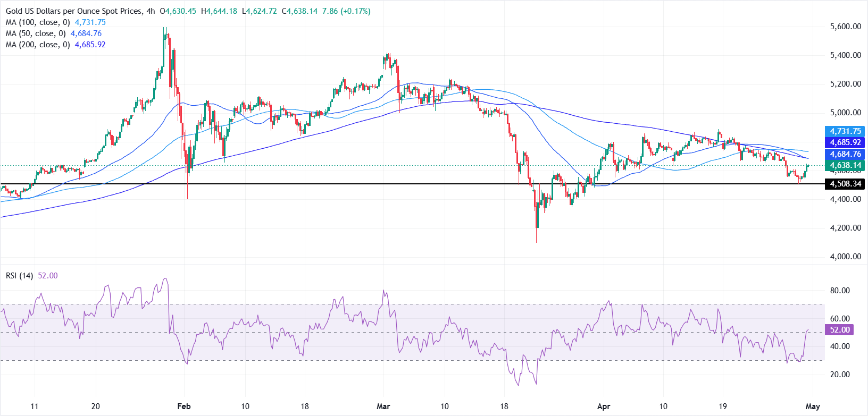868x416 pixels.
Task: Click the 5,600.00 level on price axis
Action: [x=845, y=27]
